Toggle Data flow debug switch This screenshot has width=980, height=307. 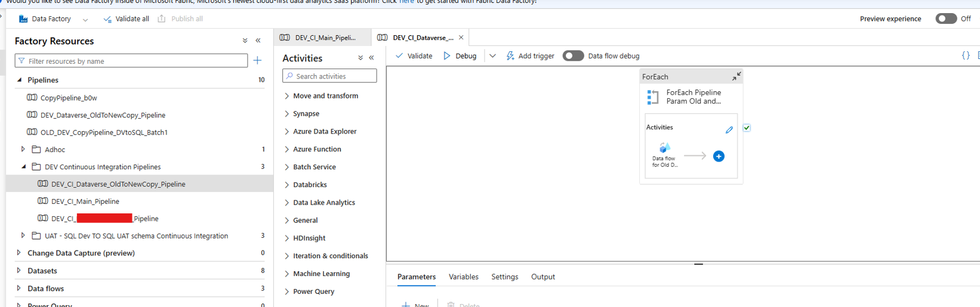coord(573,56)
